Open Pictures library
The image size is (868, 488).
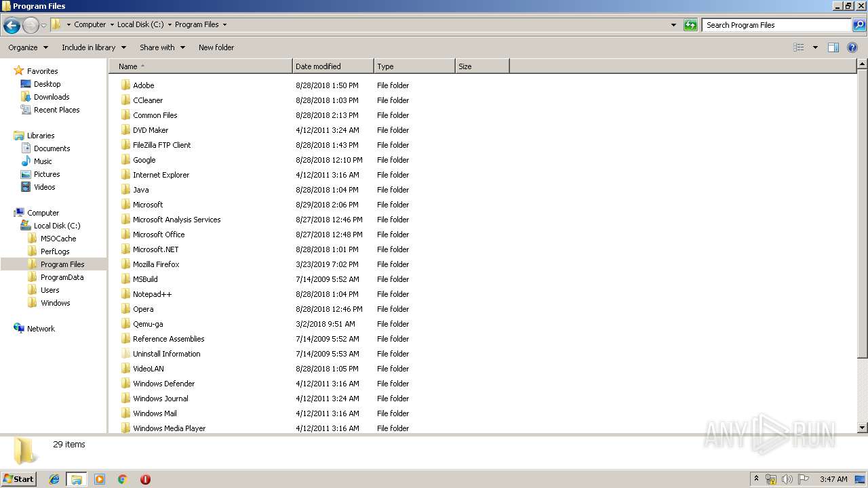click(47, 174)
